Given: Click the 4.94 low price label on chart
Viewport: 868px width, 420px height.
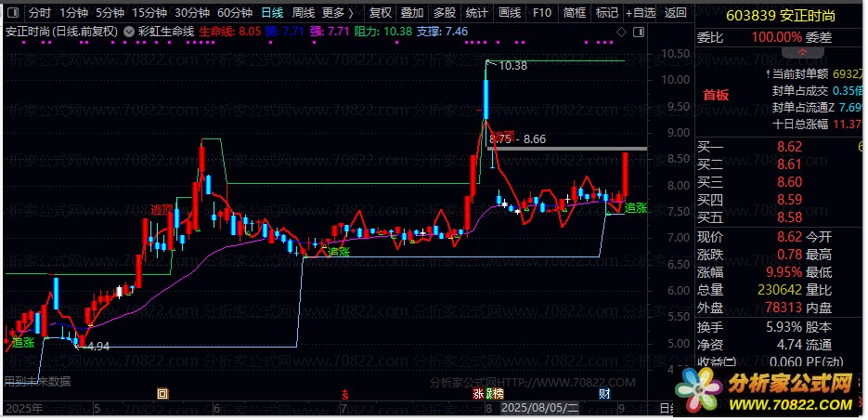Looking at the screenshot, I should pyautogui.click(x=98, y=347).
